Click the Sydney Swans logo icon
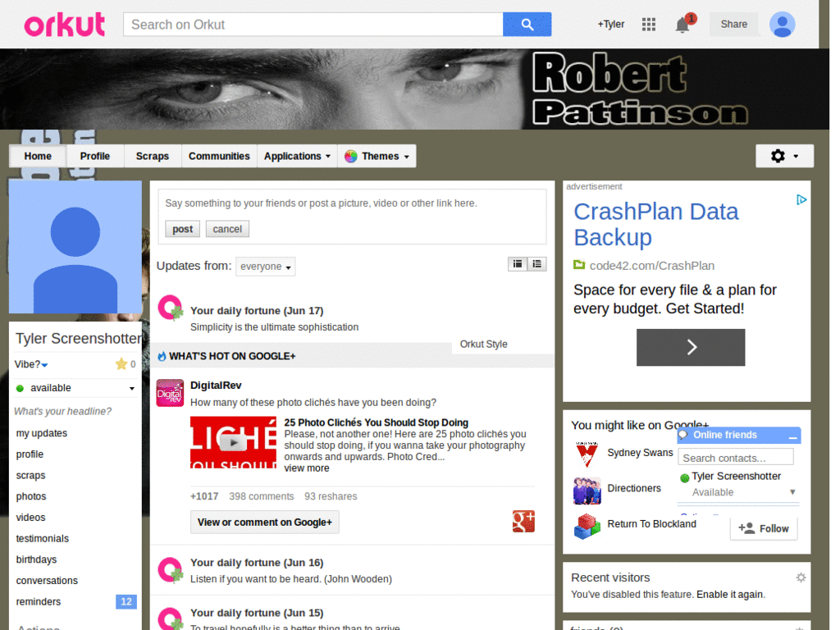Image resolution: width=840 pixels, height=630 pixels. point(587,454)
